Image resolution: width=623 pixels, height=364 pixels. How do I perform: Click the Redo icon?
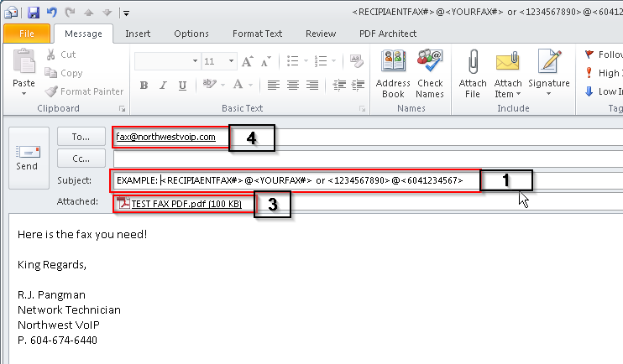click(71, 13)
